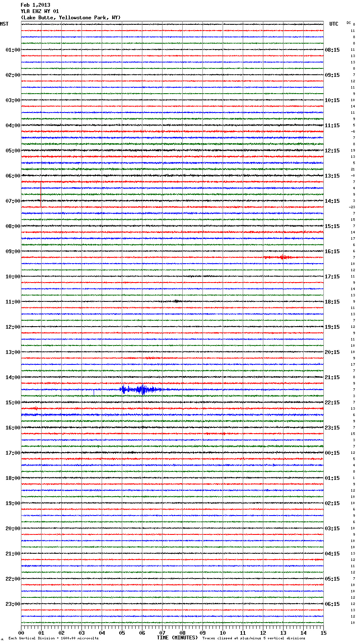Click the '17:00' MST hour label
This screenshot has height=644, width=357.
(x=13, y=453)
